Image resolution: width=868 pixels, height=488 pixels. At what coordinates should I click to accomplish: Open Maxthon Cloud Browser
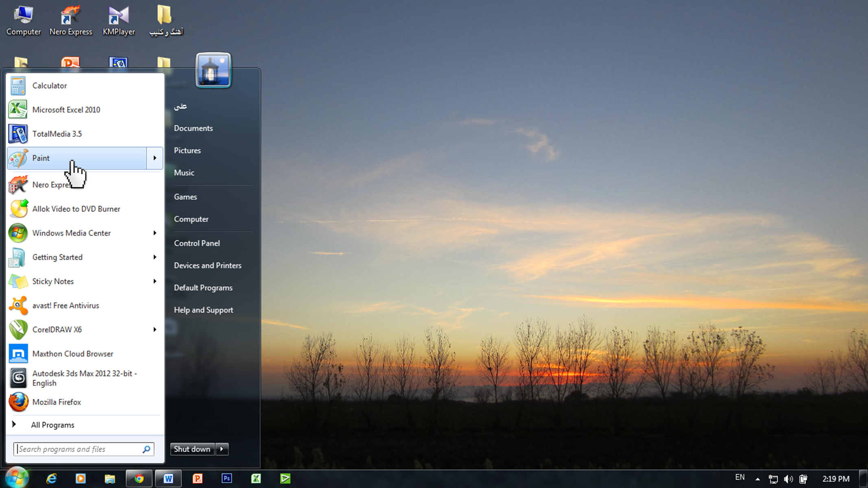tap(72, 354)
